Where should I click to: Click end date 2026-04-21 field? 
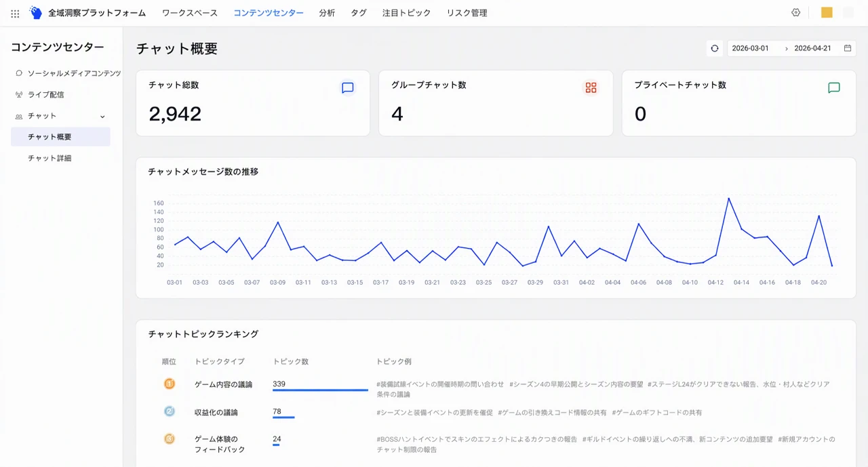click(x=812, y=48)
